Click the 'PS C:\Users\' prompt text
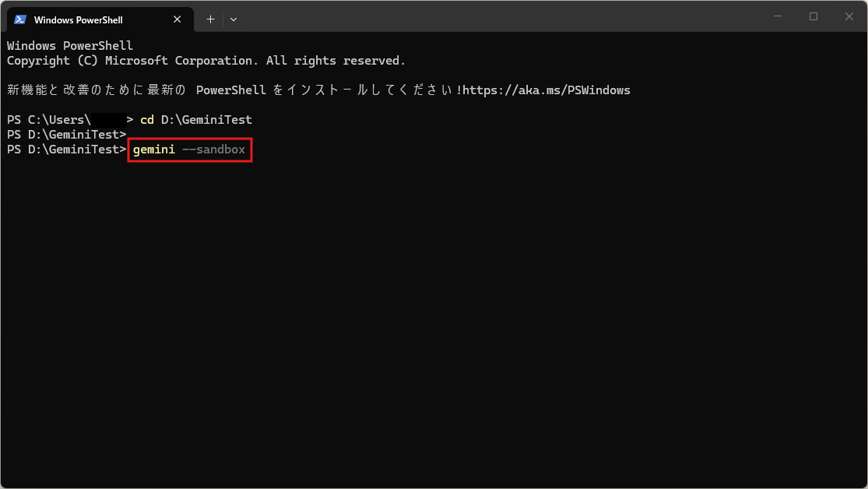The image size is (868, 489). coord(48,120)
